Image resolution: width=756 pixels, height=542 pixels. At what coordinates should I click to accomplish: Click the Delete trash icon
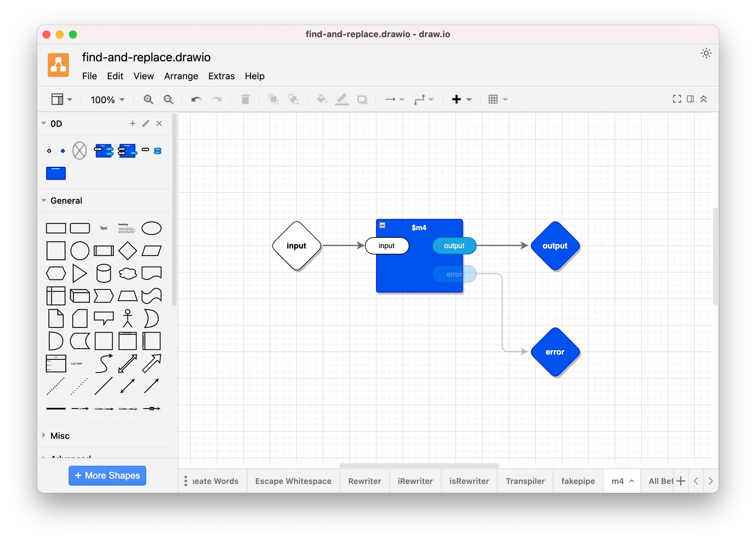[x=245, y=100]
